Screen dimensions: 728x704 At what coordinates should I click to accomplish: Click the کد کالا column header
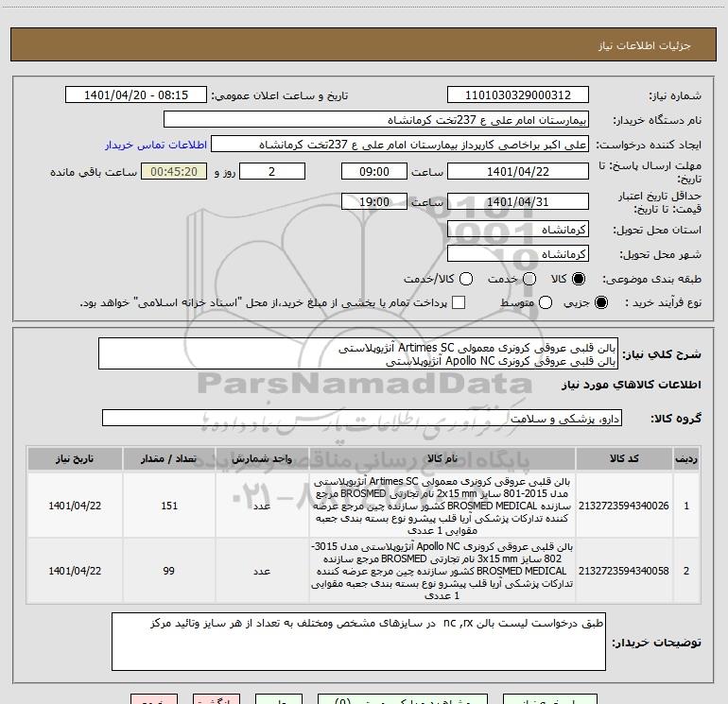624,458
